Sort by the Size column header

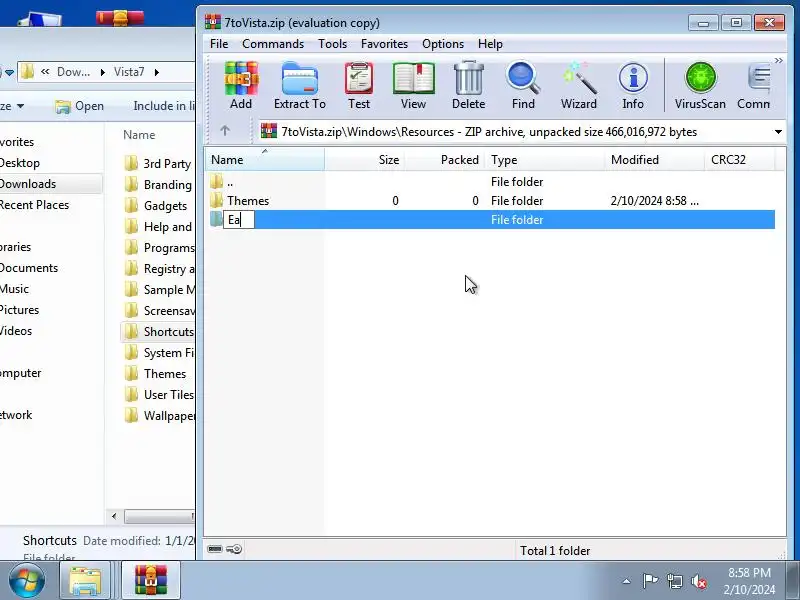[364, 160]
